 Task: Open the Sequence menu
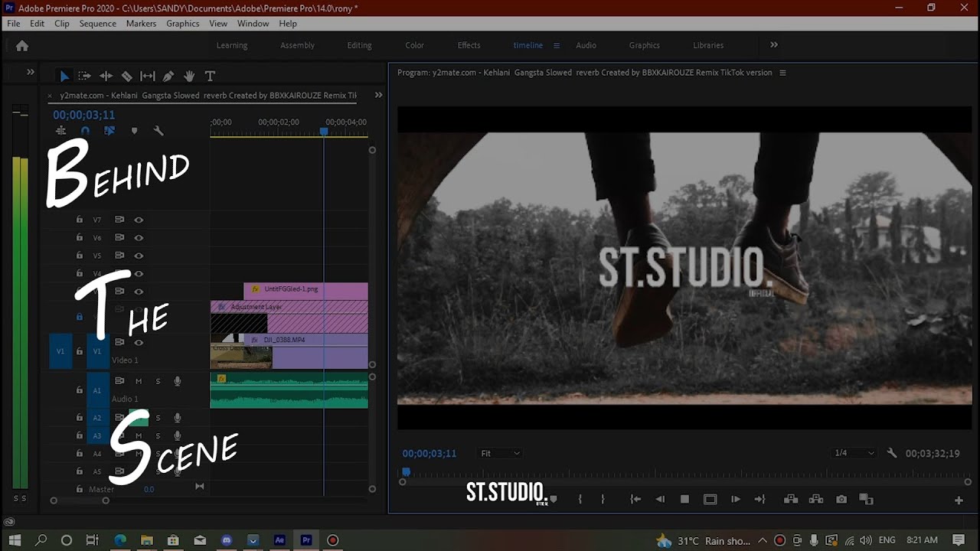[x=98, y=24]
